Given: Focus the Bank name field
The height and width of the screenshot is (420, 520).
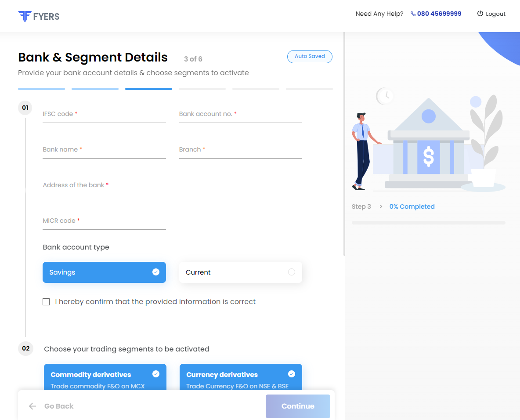Looking at the screenshot, I should click(104, 150).
